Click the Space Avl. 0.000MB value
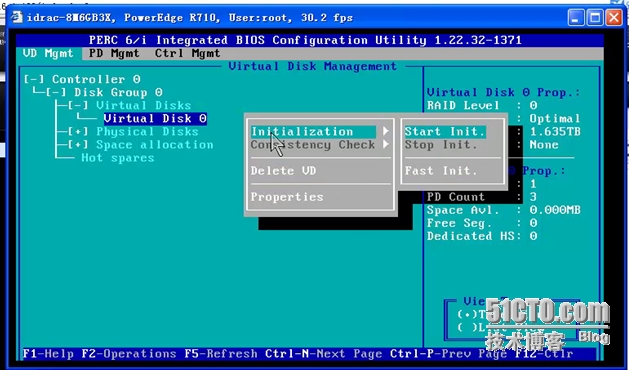The height and width of the screenshot is (370, 629). pos(555,210)
